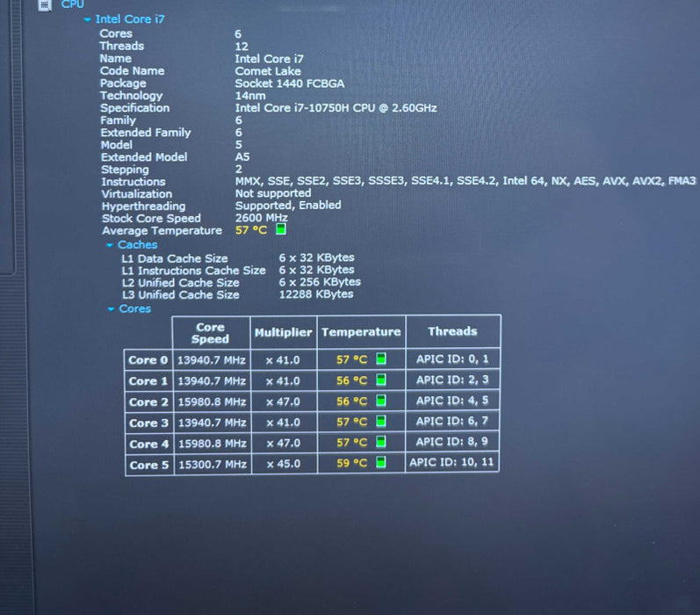Image resolution: width=700 pixels, height=615 pixels.
Task: Select the Core 0 row label
Action: (148, 360)
